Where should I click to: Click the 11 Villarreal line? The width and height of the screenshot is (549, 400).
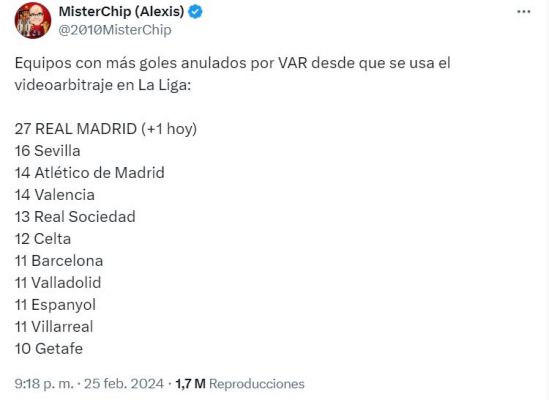click(x=54, y=327)
